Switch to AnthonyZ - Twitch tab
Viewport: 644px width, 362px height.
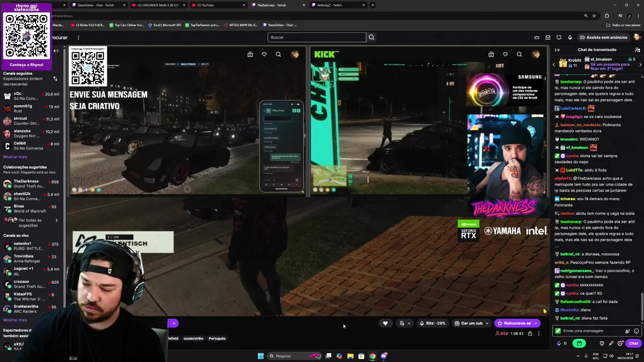338,5
